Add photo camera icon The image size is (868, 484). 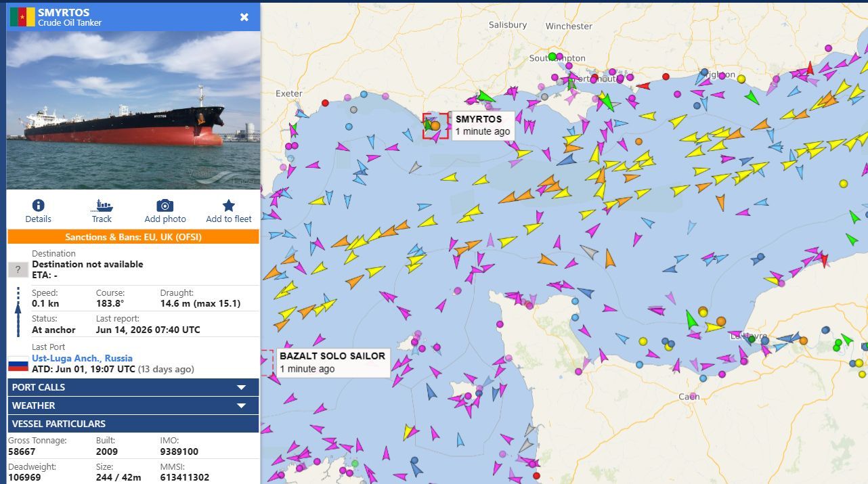click(x=165, y=205)
